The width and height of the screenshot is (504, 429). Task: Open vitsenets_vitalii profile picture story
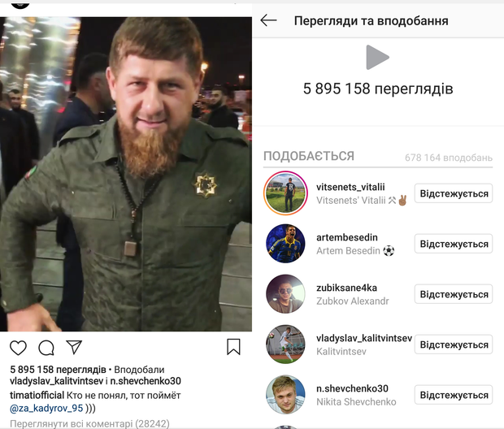tap(285, 193)
